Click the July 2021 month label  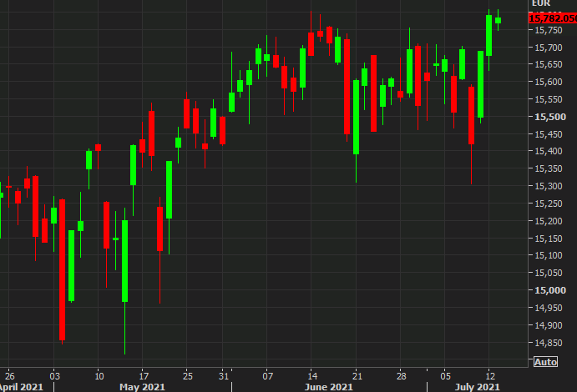click(x=478, y=387)
